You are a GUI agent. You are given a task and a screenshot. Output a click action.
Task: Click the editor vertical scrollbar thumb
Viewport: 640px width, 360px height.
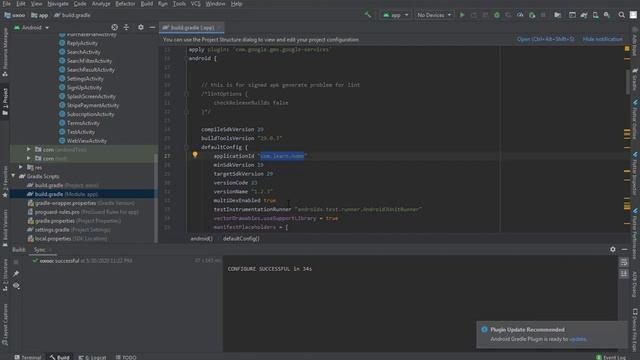pos(628,82)
